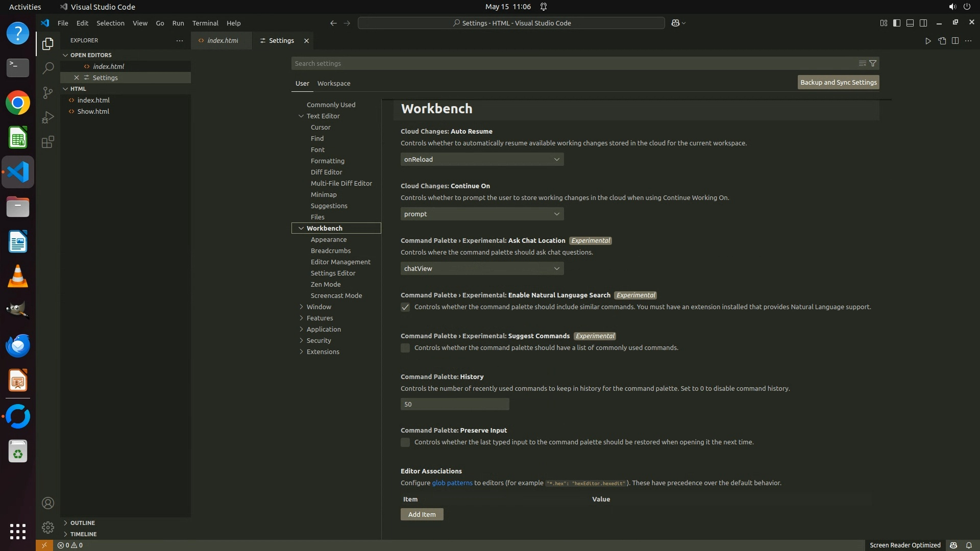Open the Accounts icon in activity bar
Screen dimensions: 980x551
(48, 503)
